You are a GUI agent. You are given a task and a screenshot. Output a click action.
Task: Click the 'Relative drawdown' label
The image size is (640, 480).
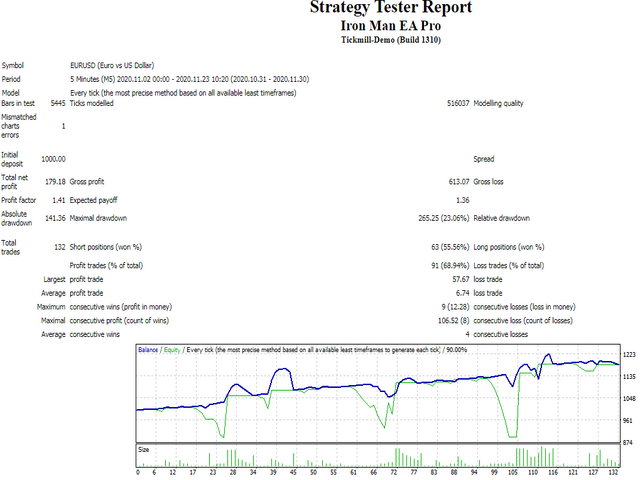click(x=502, y=218)
